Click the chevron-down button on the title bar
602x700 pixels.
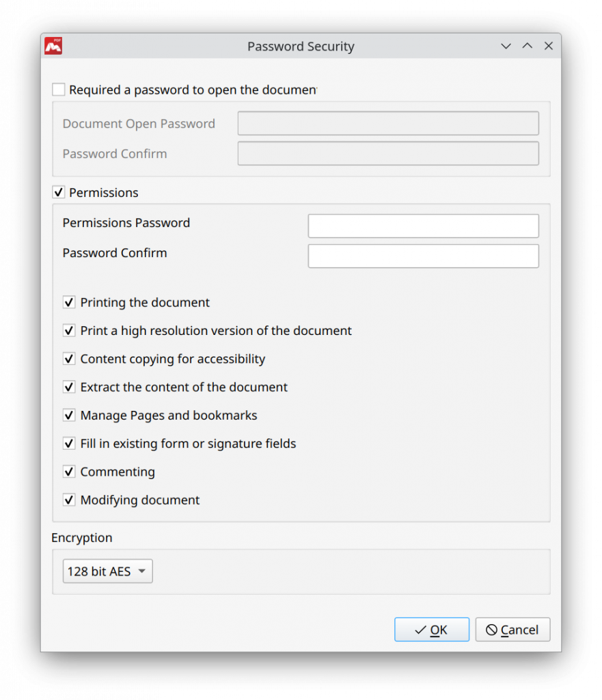[x=506, y=46]
